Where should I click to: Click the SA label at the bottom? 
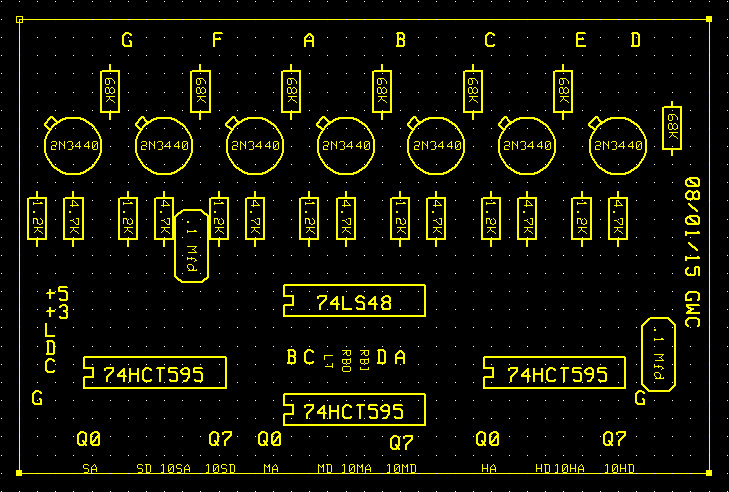(x=90, y=468)
